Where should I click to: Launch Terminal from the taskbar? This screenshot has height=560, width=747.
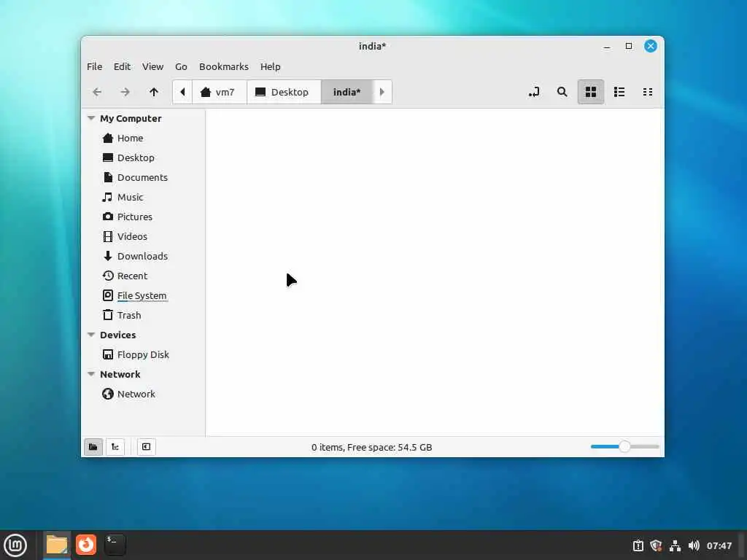(x=115, y=545)
